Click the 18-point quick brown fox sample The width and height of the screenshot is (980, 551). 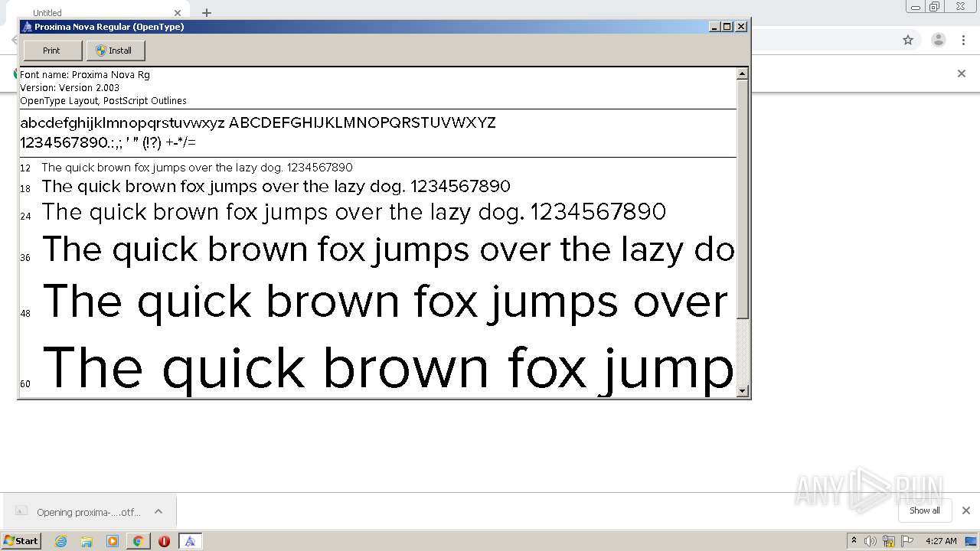pyautogui.click(x=276, y=186)
